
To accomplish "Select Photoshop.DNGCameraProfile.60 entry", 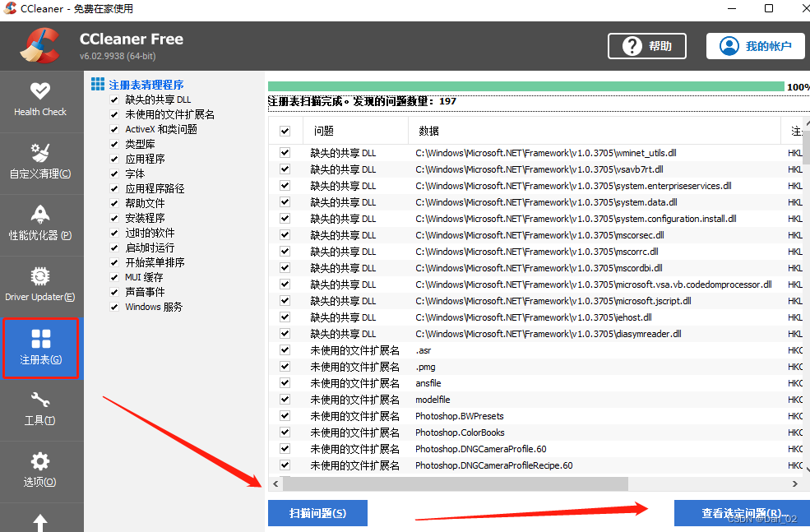I will coord(481,449).
